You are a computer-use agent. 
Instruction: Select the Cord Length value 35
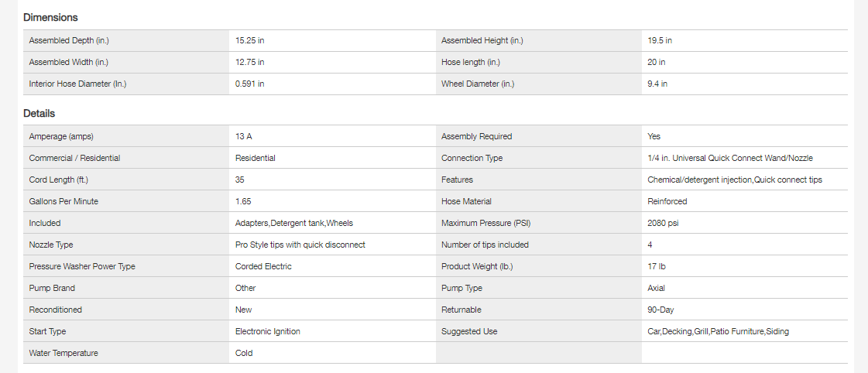(x=240, y=180)
